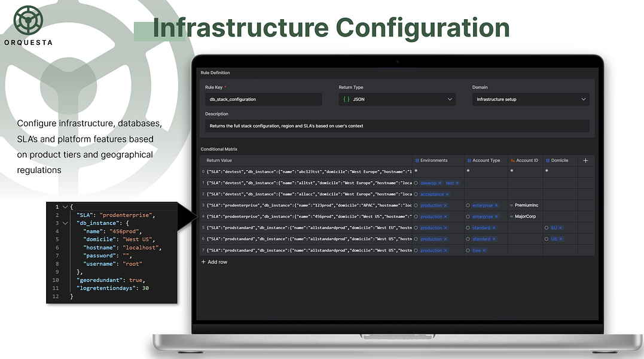Click the operator circle beside free tag
The height and width of the screenshot is (359, 644).
468,251
